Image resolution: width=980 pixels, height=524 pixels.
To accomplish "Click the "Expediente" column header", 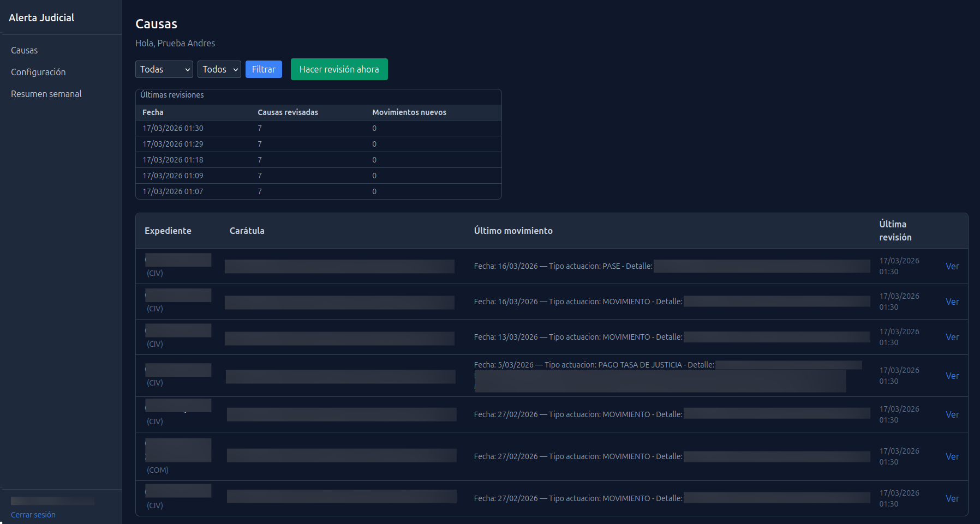I will point(168,231).
